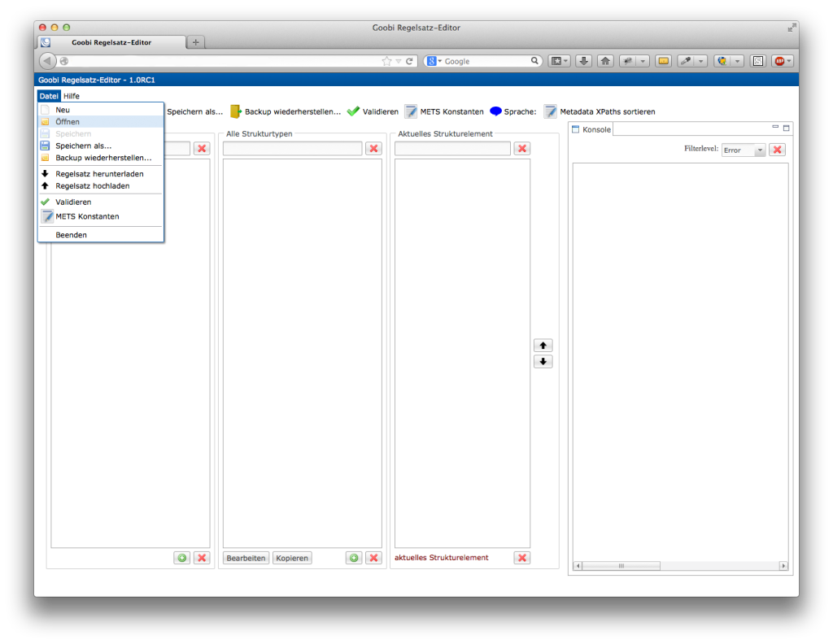Open the Hilfe menu
Screen dimensions: 833x644
tap(72, 96)
